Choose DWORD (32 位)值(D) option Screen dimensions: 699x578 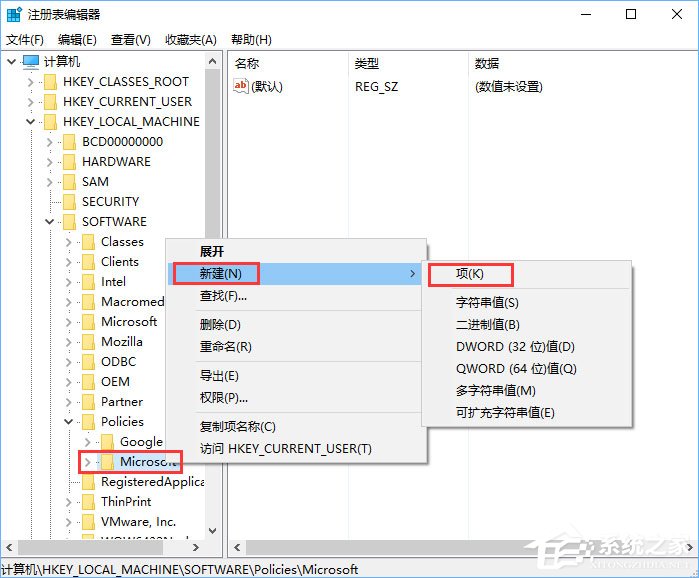(526, 347)
